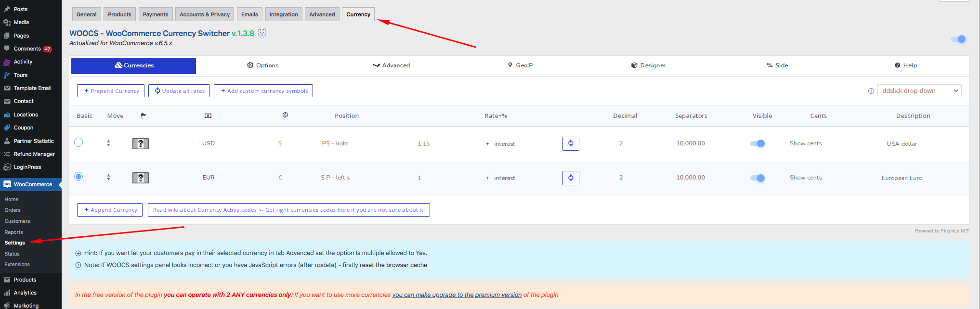Click the Contact envelope icon
Viewport: 980px width, 309px height.
click(x=7, y=101)
